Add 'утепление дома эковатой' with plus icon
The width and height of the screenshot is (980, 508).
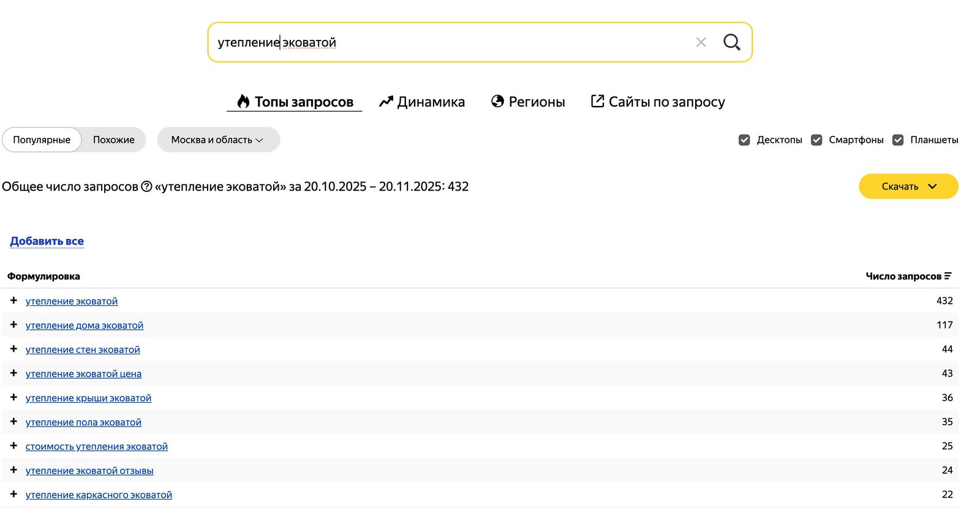coord(13,325)
